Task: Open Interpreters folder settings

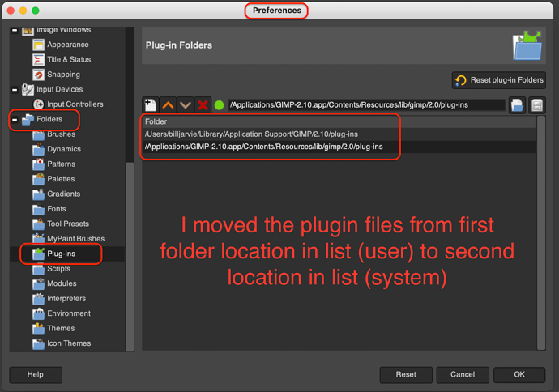Action: [x=66, y=299]
